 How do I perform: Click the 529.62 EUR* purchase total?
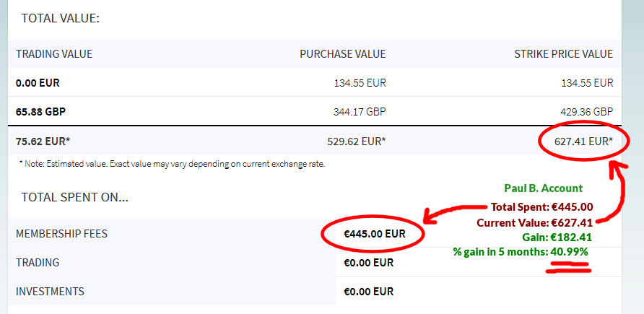point(357,141)
